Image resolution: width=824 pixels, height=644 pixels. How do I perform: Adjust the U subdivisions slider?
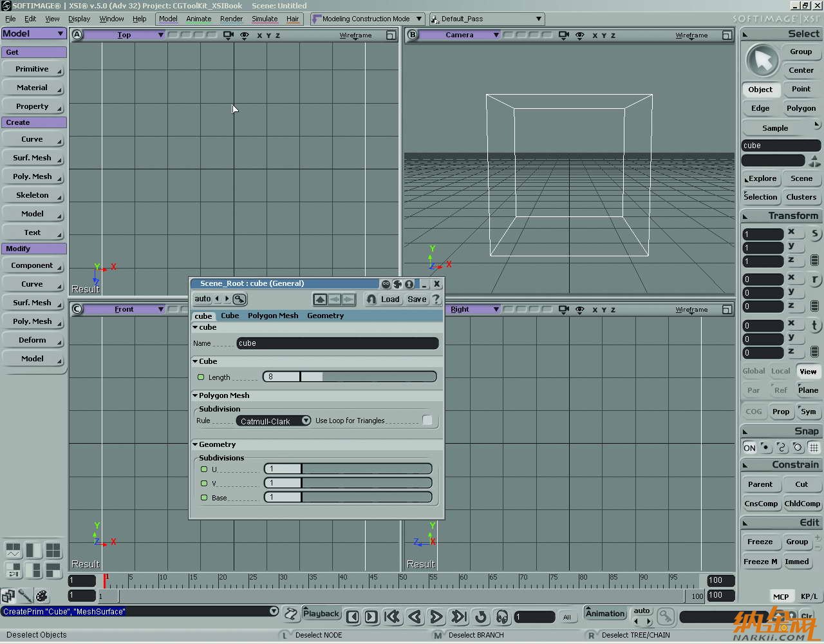point(348,469)
